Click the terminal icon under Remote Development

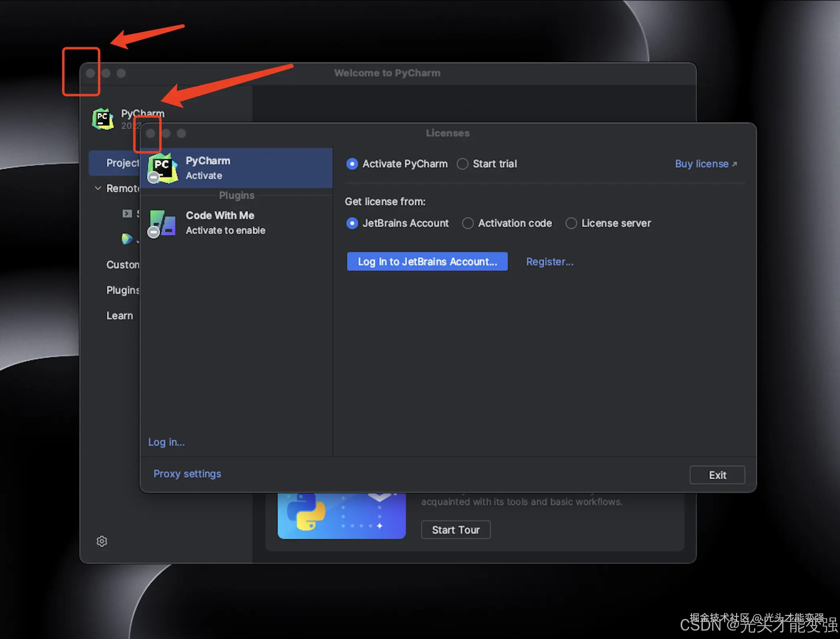pyautogui.click(x=127, y=214)
